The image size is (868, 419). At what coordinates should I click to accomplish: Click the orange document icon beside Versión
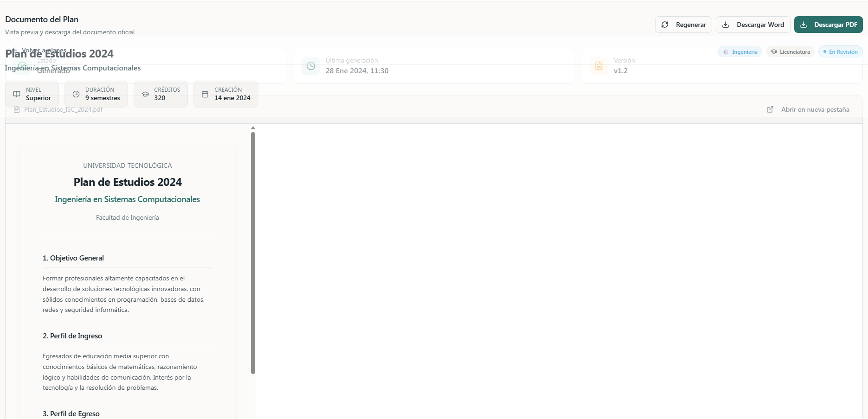click(599, 66)
